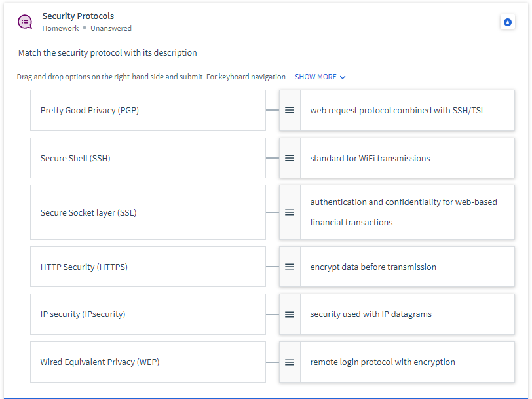The height and width of the screenshot is (399, 532).
Task: Select the HTTP Security (HTTPS) box
Action: [148, 267]
